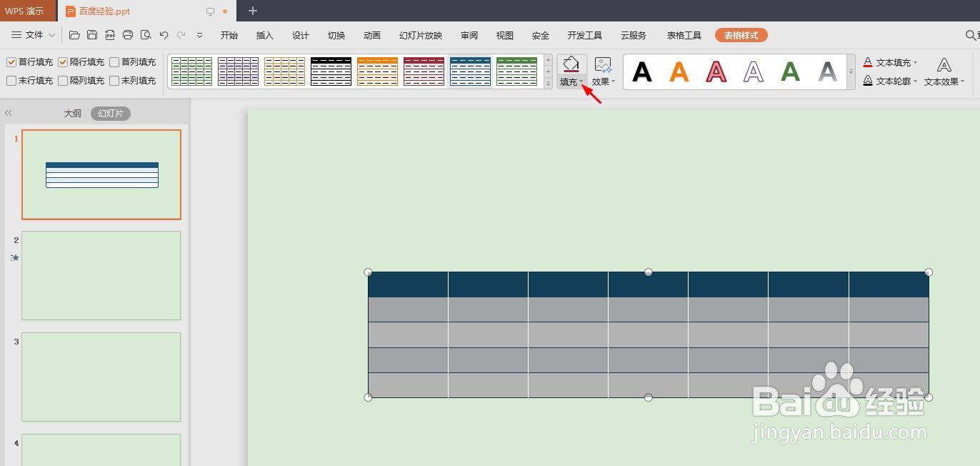
Task: Save the presentation with the disk icon
Action: [92, 35]
